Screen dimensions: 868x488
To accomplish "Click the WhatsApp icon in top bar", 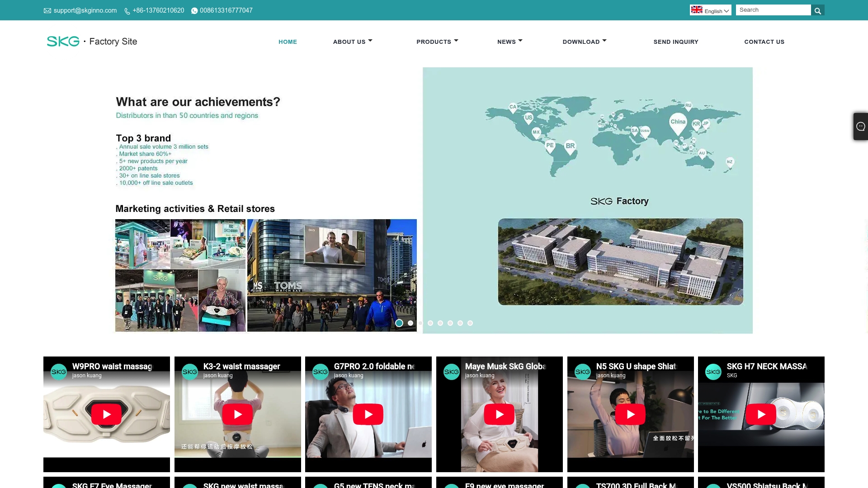I will 194,11.
